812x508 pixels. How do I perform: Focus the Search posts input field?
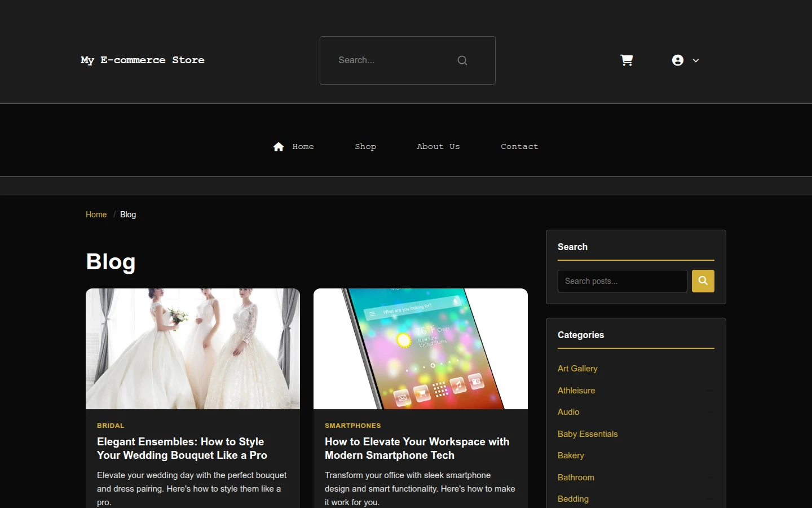tap(623, 281)
